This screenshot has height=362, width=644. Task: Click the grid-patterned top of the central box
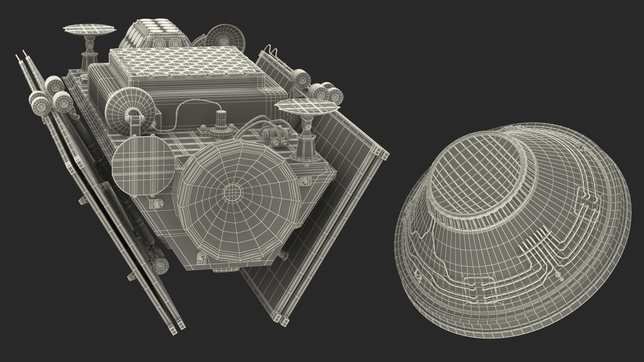(184, 64)
